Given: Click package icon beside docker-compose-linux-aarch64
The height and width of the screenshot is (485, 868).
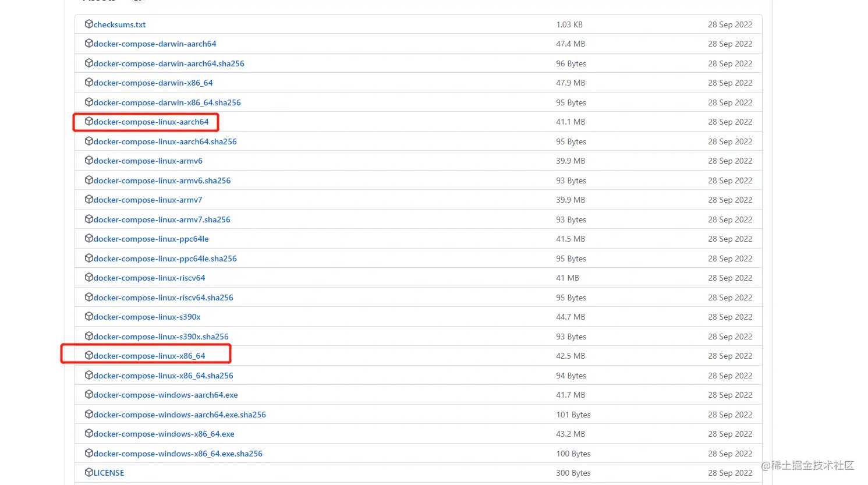Looking at the screenshot, I should 89,121.
